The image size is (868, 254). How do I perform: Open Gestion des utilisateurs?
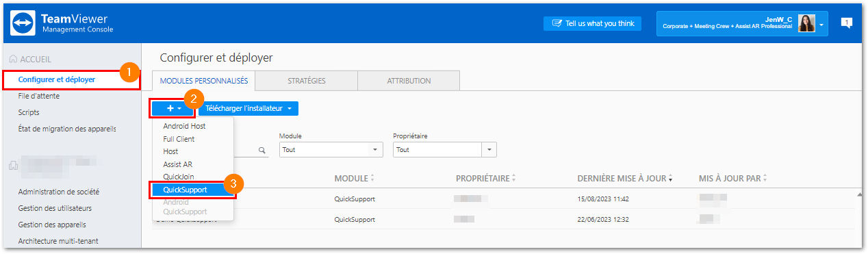coord(55,208)
